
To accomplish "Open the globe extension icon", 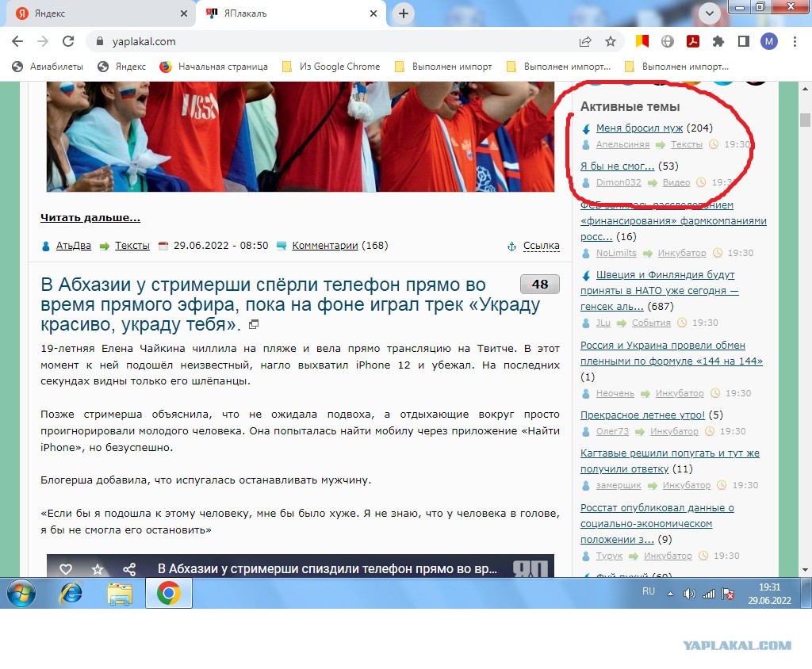I will (668, 41).
